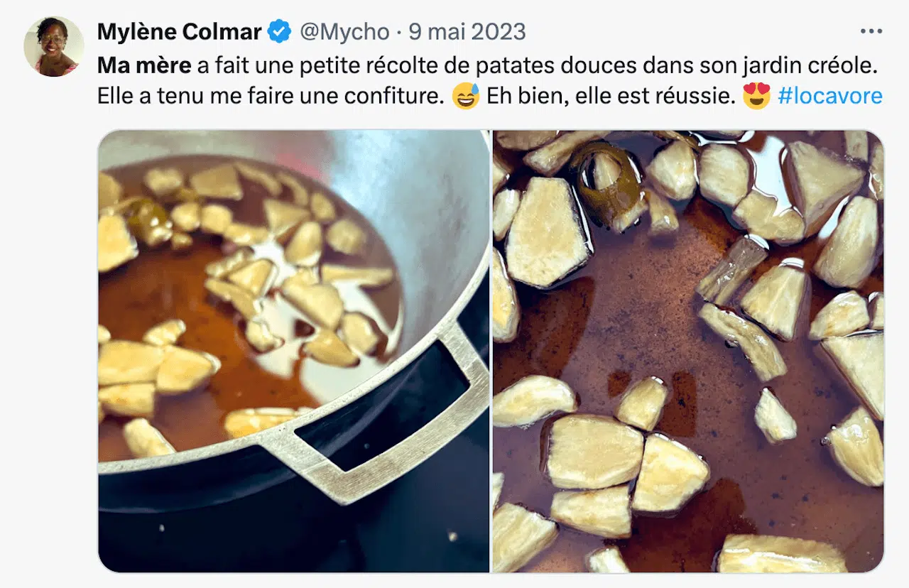Open the left photo of the pot
Screen dimensions: 909x588
coord(293,351)
